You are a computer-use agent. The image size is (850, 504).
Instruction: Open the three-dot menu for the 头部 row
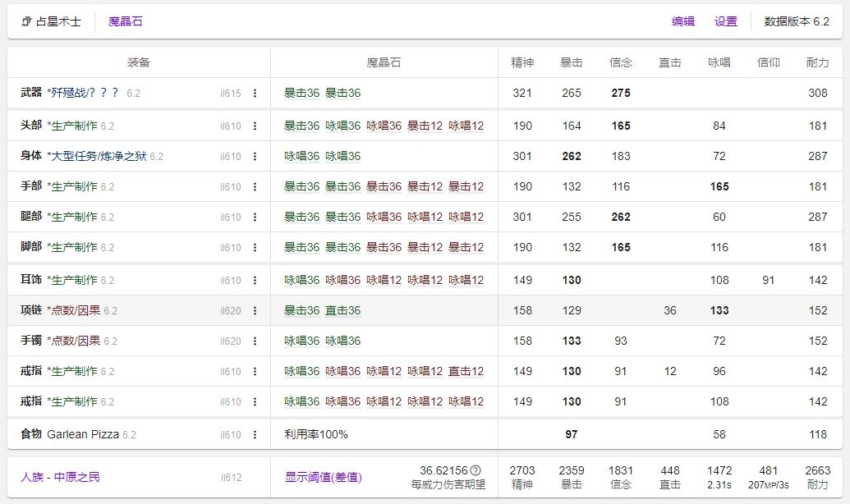point(255,126)
